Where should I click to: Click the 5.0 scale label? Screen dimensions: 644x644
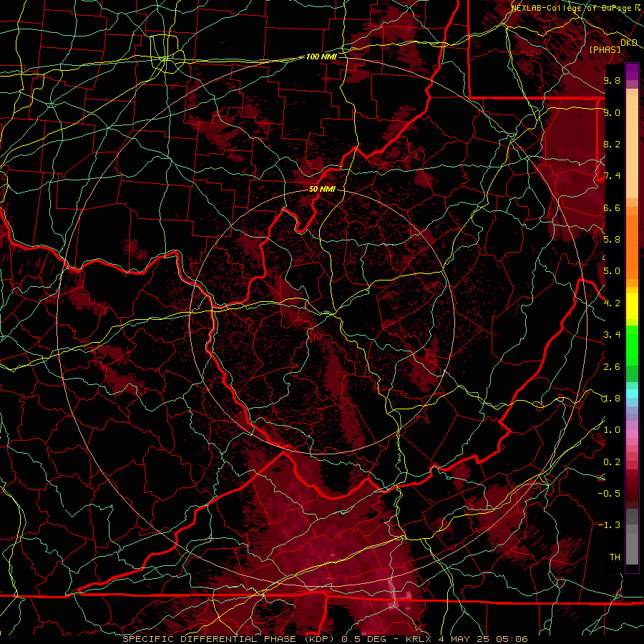612,271
